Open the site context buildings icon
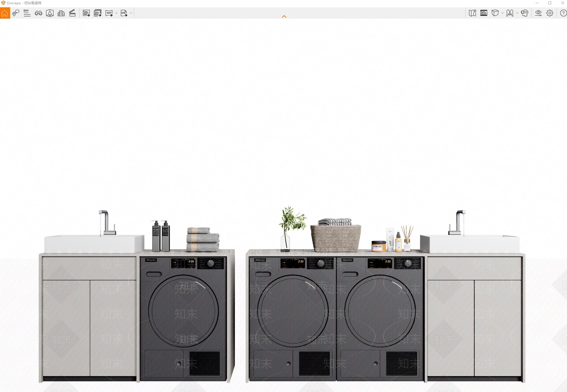Screen dimensions: 567x392 61,13
